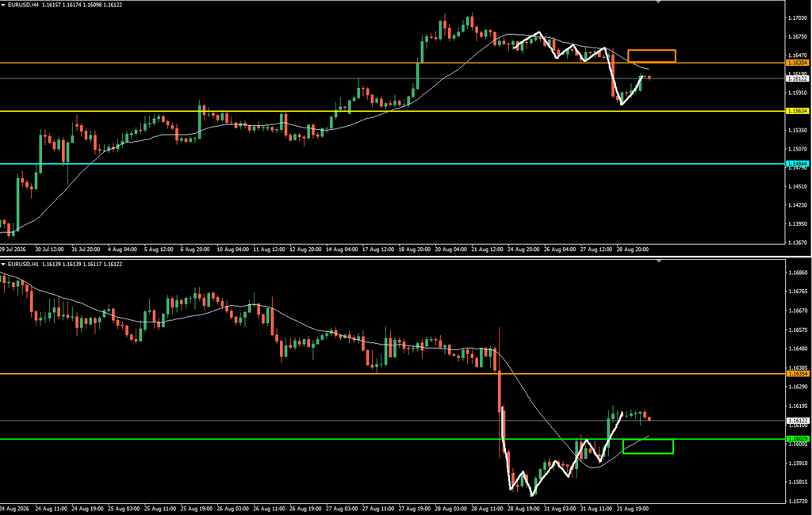Select the cyan horizontal line at 1.14844
The image size is (812, 515).
click(393, 163)
